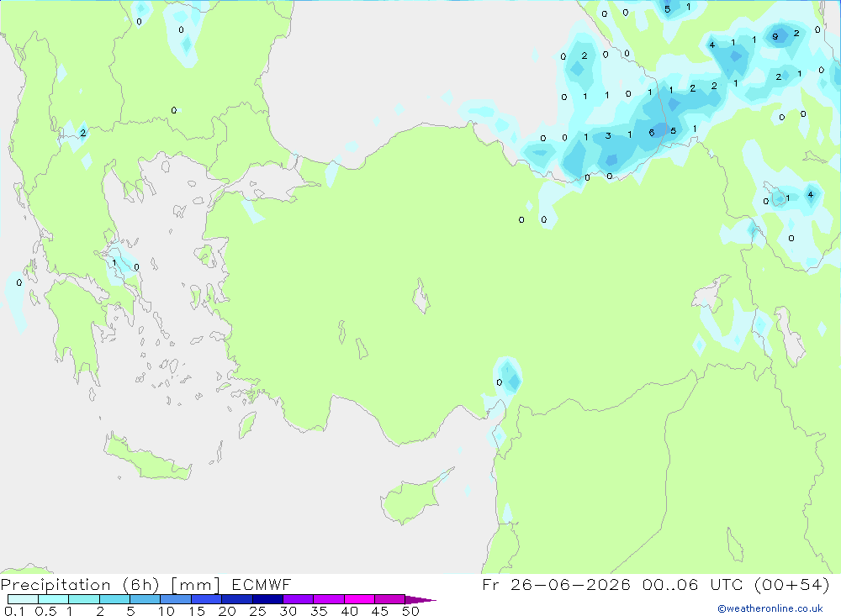This screenshot has height=616, width=841.
Task: Click the map precipitation value "6"
Action: [x=652, y=133]
